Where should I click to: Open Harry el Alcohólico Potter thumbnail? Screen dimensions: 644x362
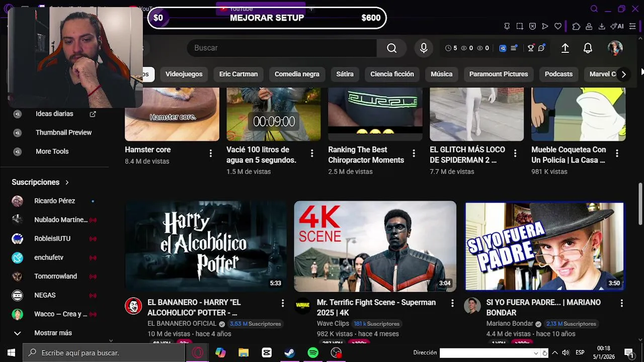pos(206,246)
